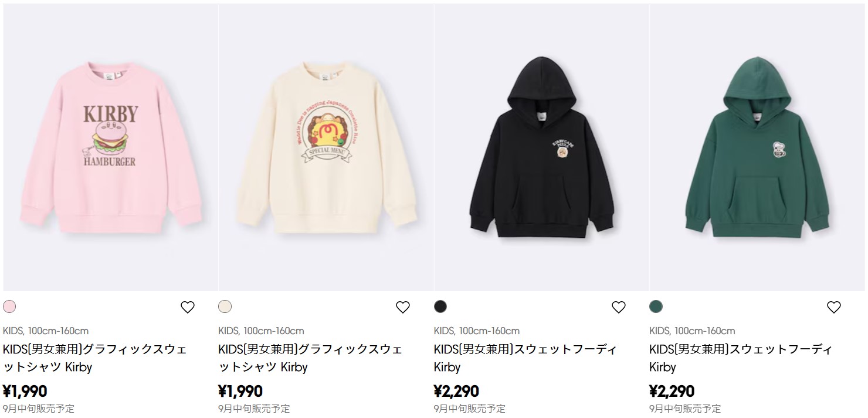Image resolution: width=868 pixels, height=418 pixels.
Task: Pick the black color swatch
Action: point(440,306)
